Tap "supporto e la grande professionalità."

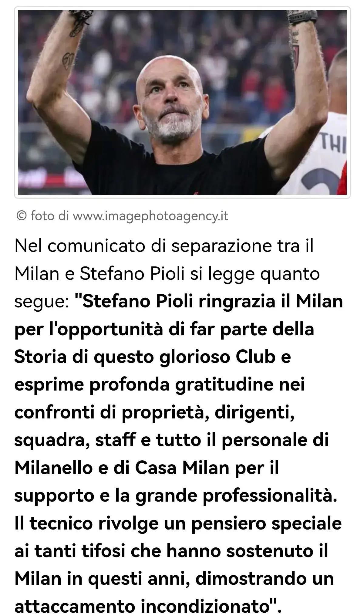pyautogui.click(x=176, y=496)
